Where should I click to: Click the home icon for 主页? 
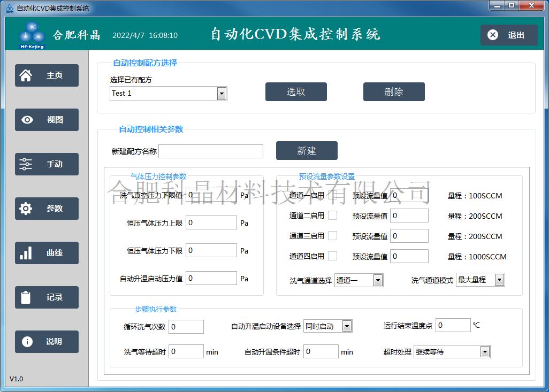26,75
